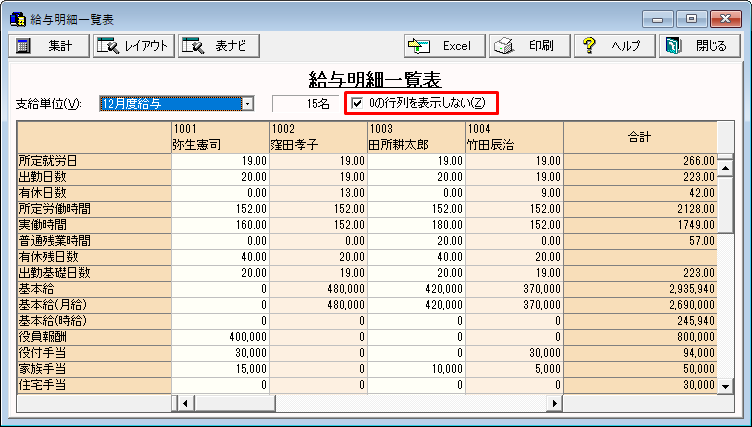
Task: Select the 1001 弥生憲司 column header
Action: click(219, 137)
